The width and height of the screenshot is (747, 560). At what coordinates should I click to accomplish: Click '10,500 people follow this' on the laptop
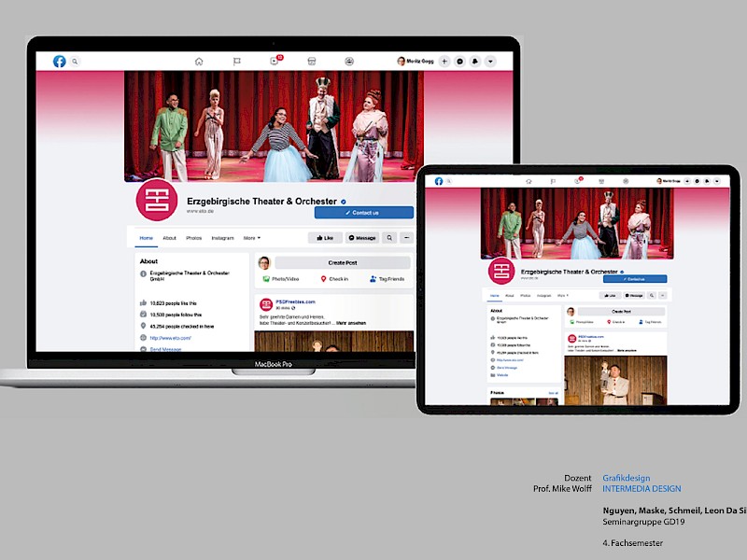176,315
